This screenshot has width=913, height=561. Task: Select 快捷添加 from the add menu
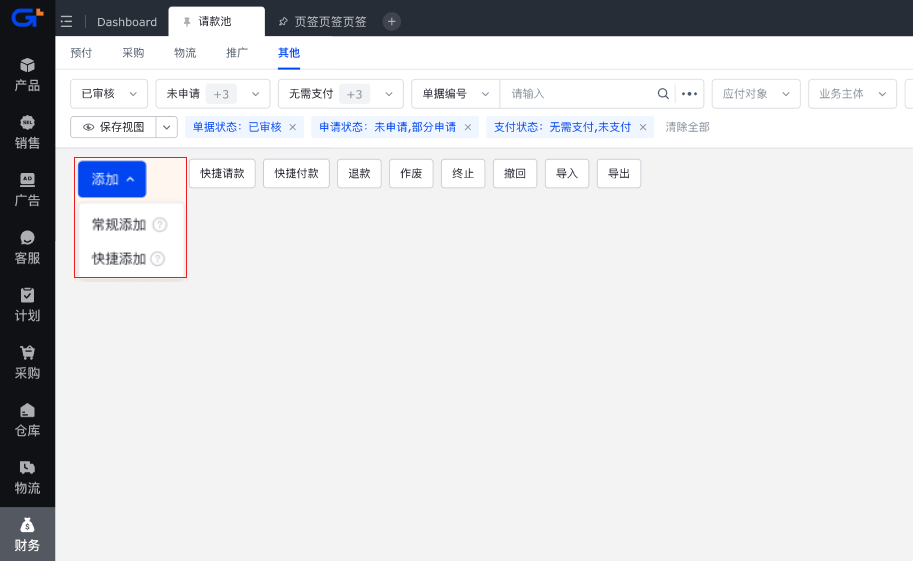click(x=119, y=259)
